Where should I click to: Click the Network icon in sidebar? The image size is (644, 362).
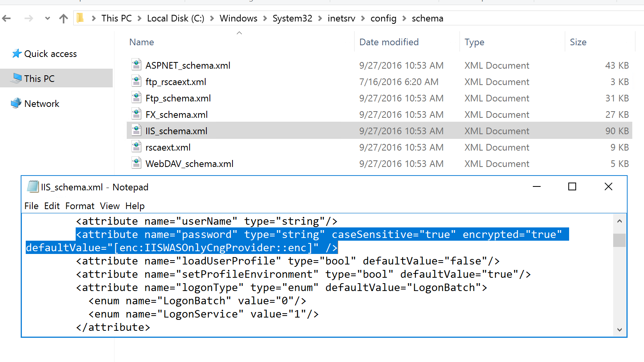[16, 103]
